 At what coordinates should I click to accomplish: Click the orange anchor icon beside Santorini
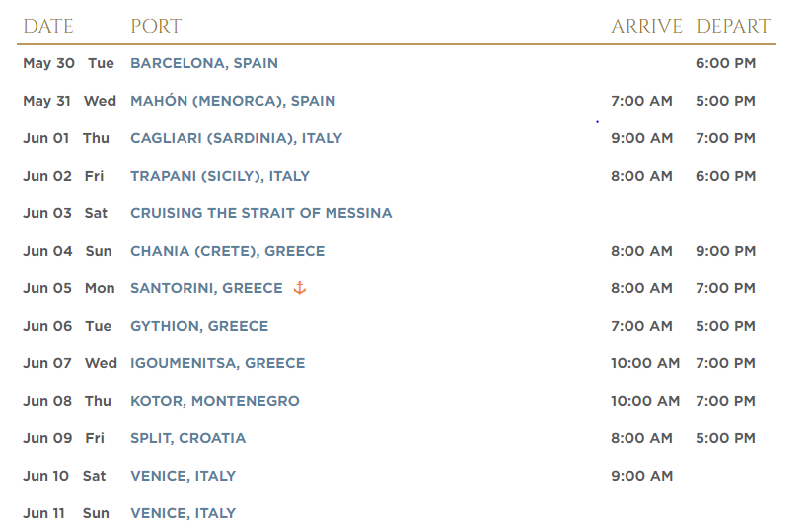(x=299, y=287)
